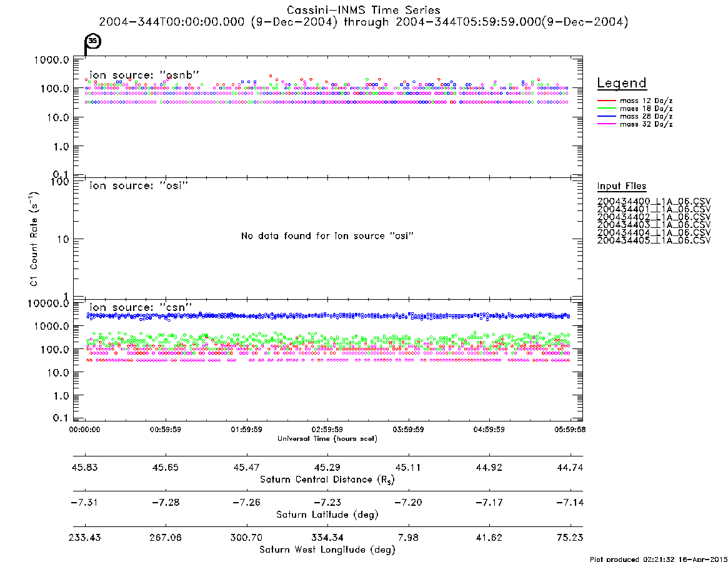Click the 00:00:00 time axis tick label

84,430
